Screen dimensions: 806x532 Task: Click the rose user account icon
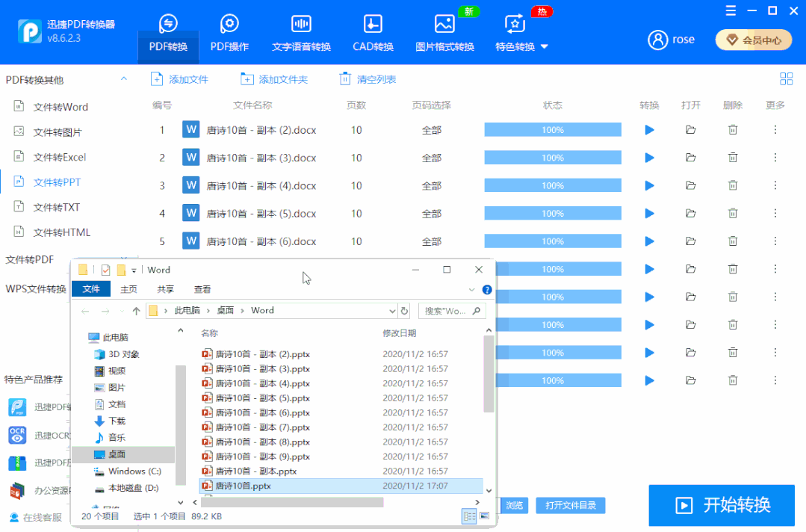pos(657,40)
